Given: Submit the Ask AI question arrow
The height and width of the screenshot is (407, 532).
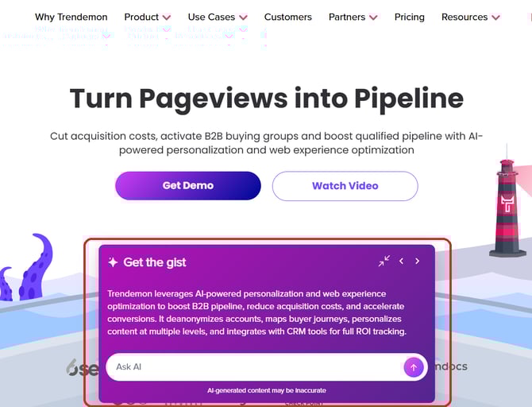Looking at the screenshot, I should (412, 366).
